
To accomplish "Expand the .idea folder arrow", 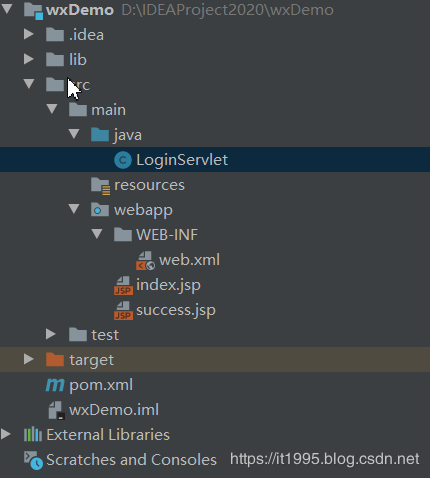I will pyautogui.click(x=29, y=34).
